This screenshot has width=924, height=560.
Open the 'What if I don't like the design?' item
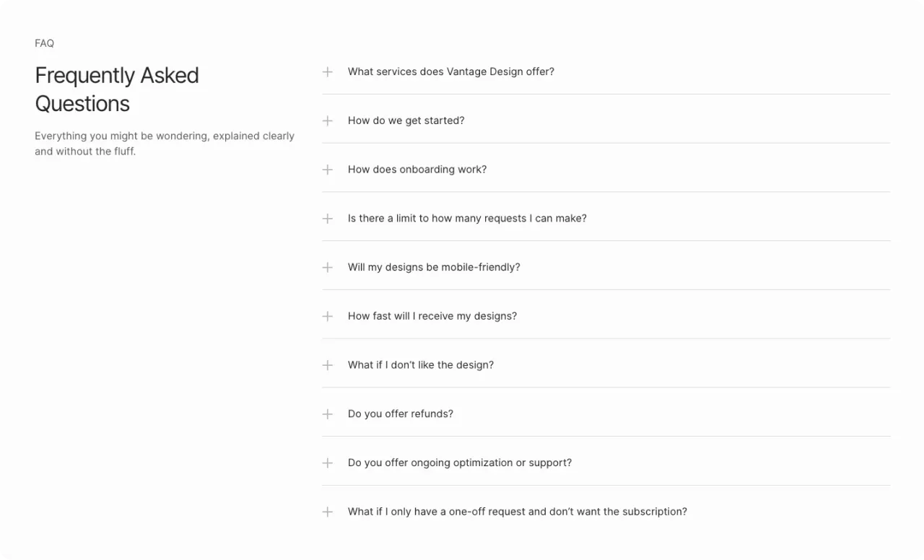(606, 365)
